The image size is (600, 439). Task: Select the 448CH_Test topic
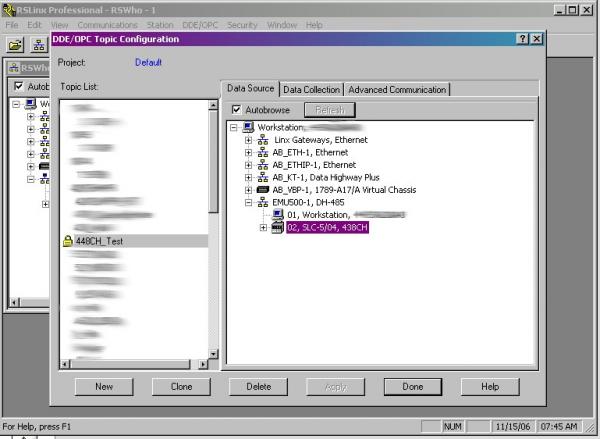pos(99,241)
